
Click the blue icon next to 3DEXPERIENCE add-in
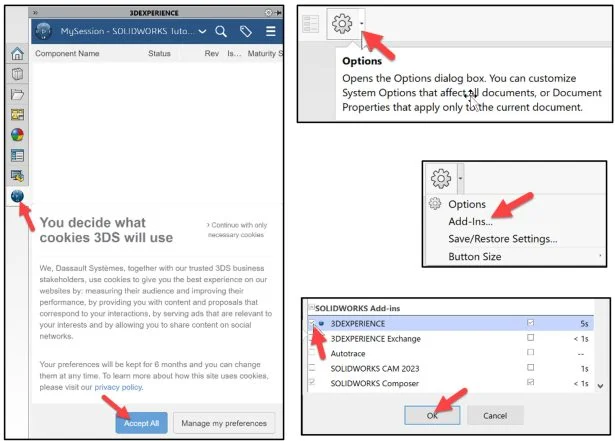point(322,323)
